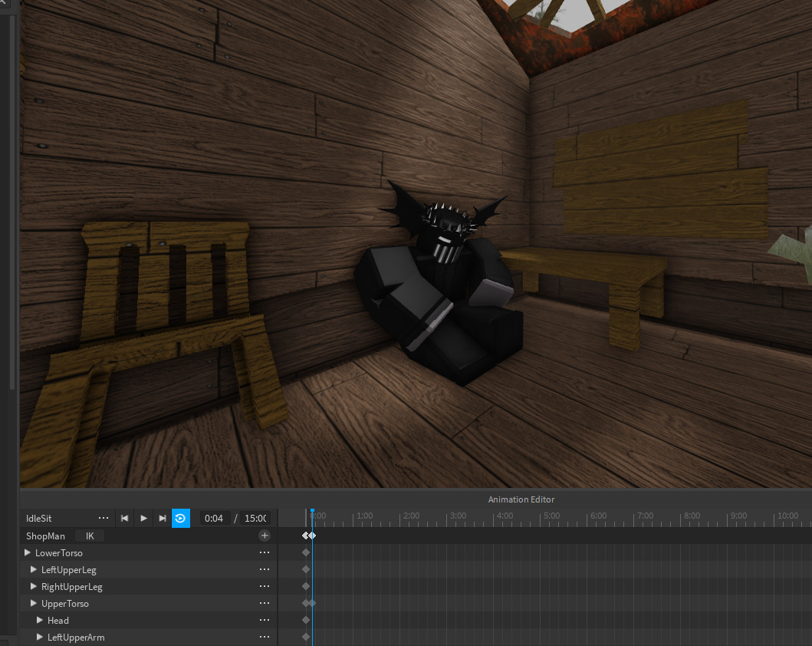Open the IK settings for ShopMan
Viewport: 812px width, 646px height.
90,536
